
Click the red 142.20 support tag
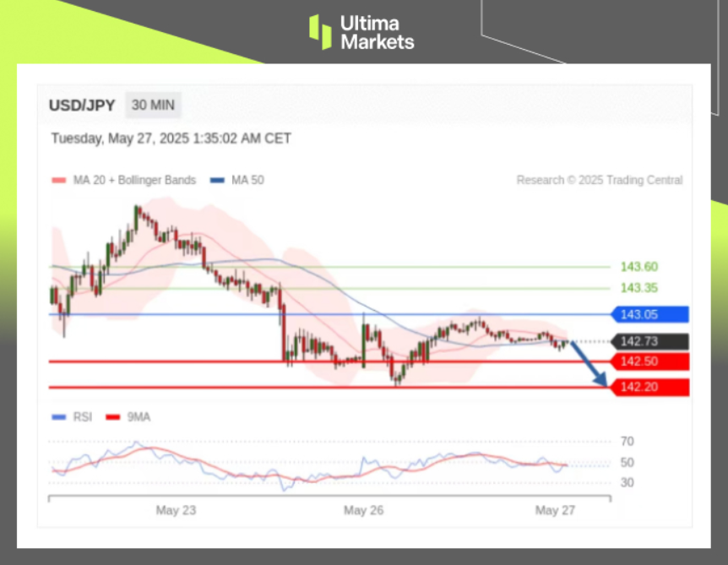649,387
